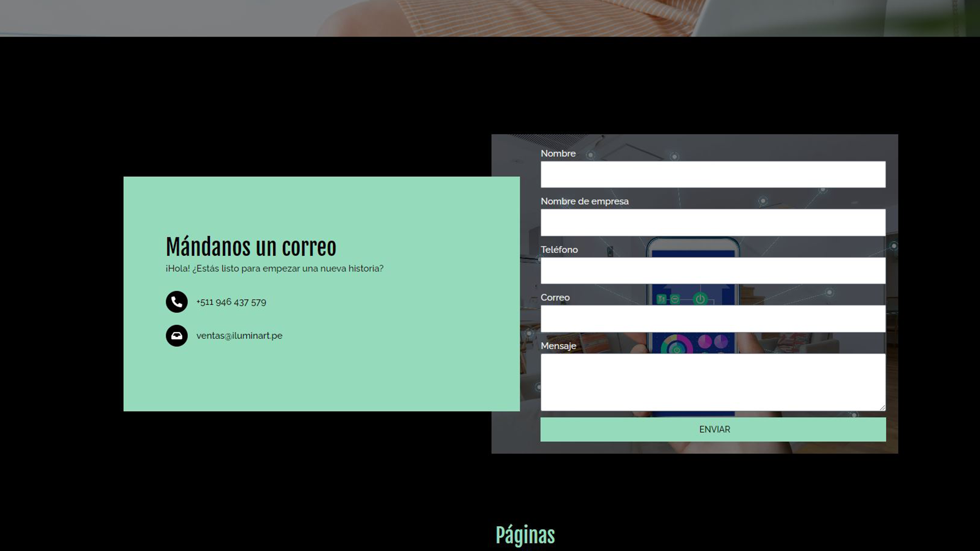
Task: Click inside the Teléfono input box
Action: 713,271
